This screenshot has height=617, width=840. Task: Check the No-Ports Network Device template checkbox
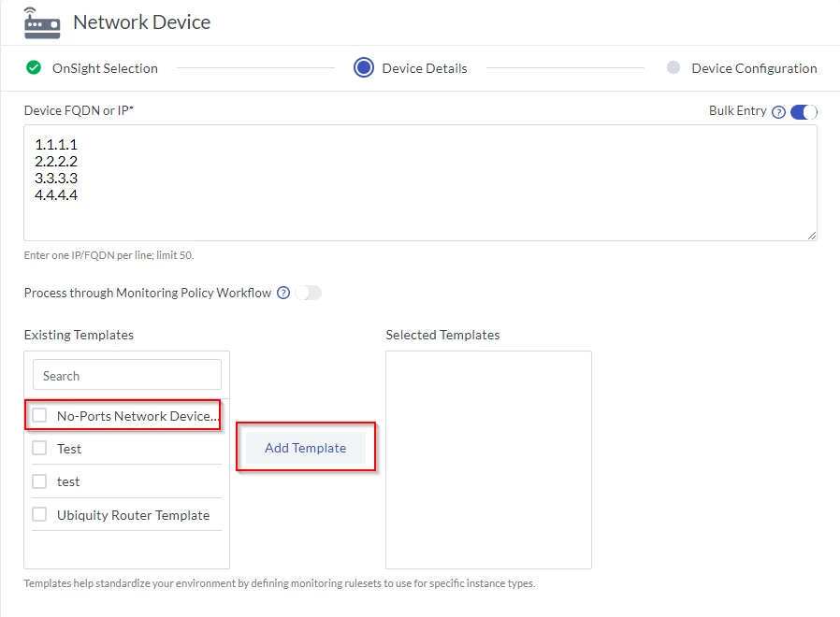[x=39, y=415]
